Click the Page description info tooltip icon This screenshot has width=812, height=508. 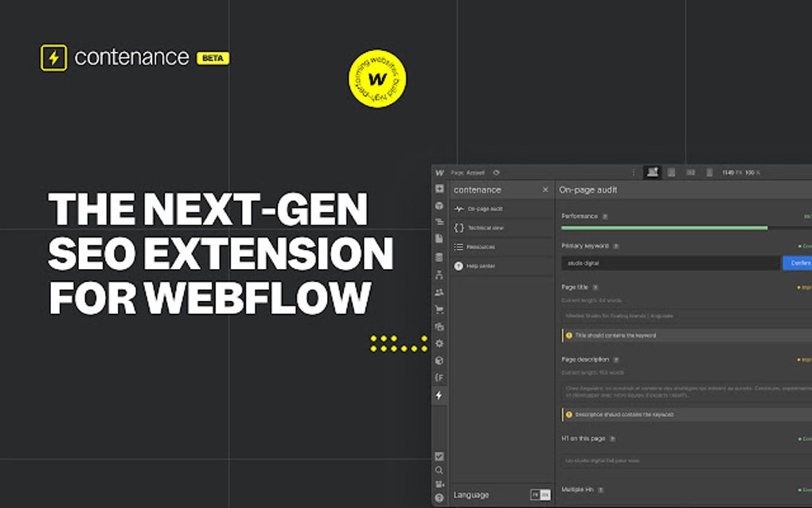click(615, 360)
